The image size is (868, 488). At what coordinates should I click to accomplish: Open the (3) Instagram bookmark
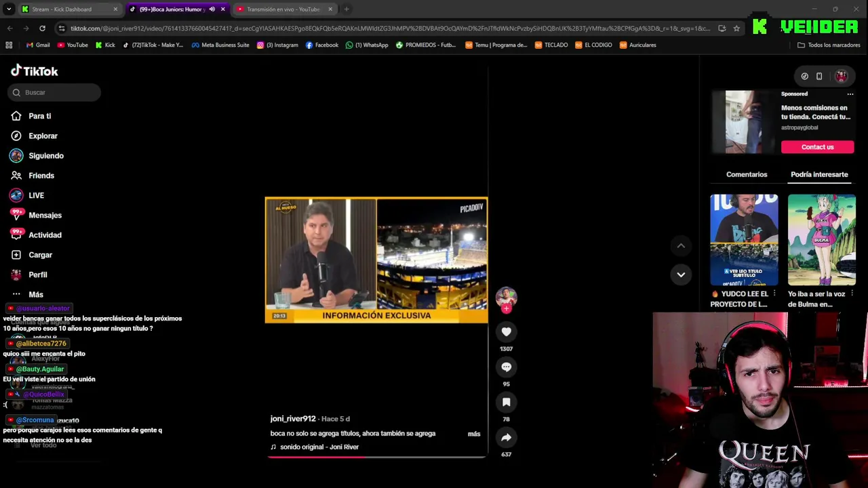click(x=277, y=45)
